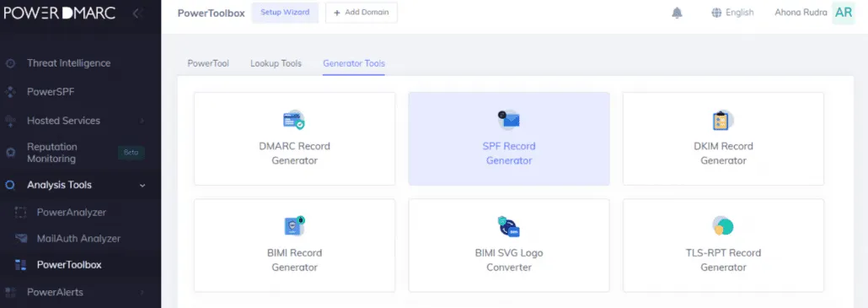Open the DMARC Record Generator card
This screenshot has width=868, height=308.
(294, 138)
